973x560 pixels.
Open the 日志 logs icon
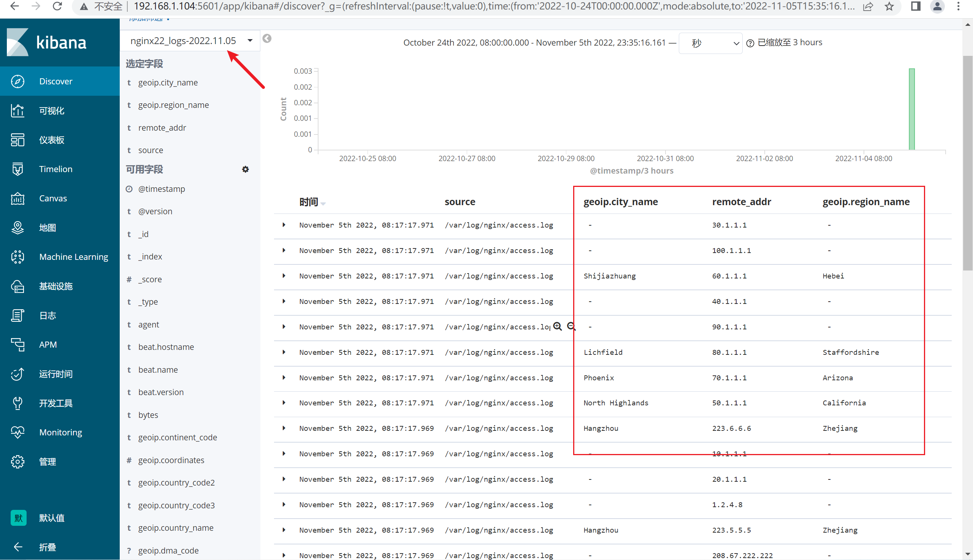[x=17, y=315]
